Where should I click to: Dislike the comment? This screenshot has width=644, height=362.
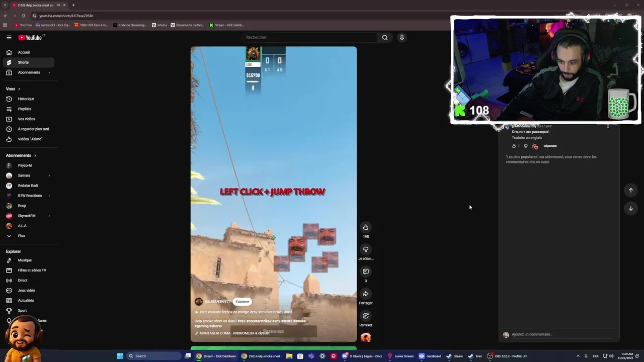coord(526,146)
